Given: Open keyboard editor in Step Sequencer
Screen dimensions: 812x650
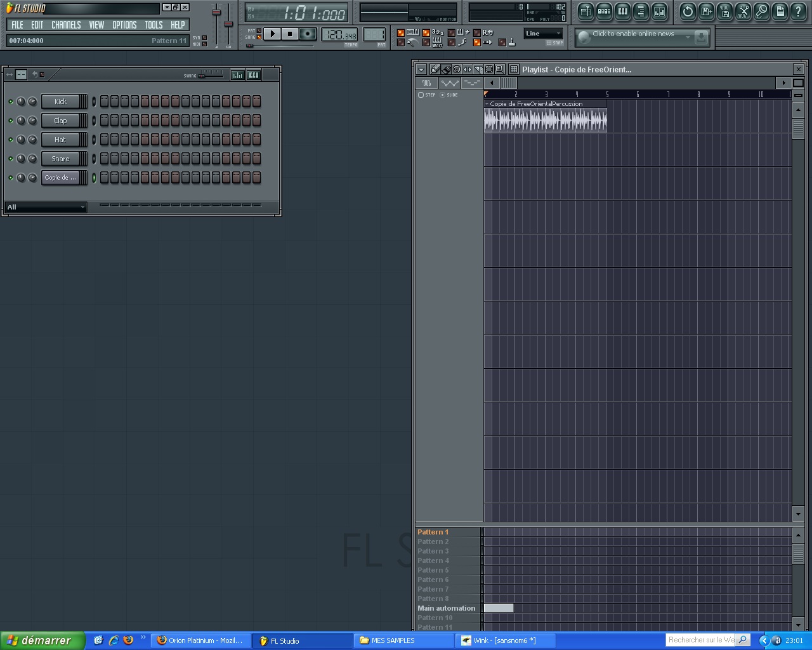Looking at the screenshot, I should 254,75.
